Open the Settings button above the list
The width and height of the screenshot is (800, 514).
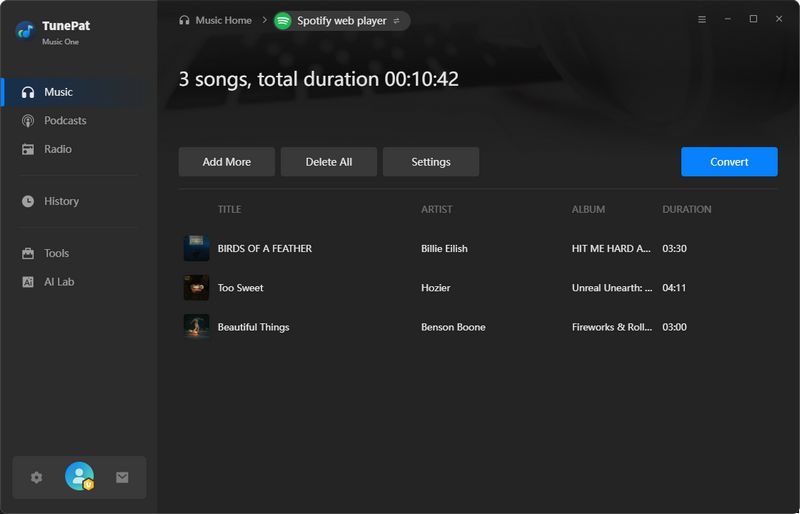pos(431,162)
